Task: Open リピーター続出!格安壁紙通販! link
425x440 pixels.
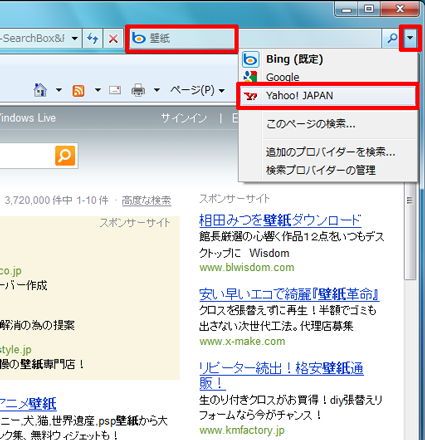Action: (x=281, y=376)
